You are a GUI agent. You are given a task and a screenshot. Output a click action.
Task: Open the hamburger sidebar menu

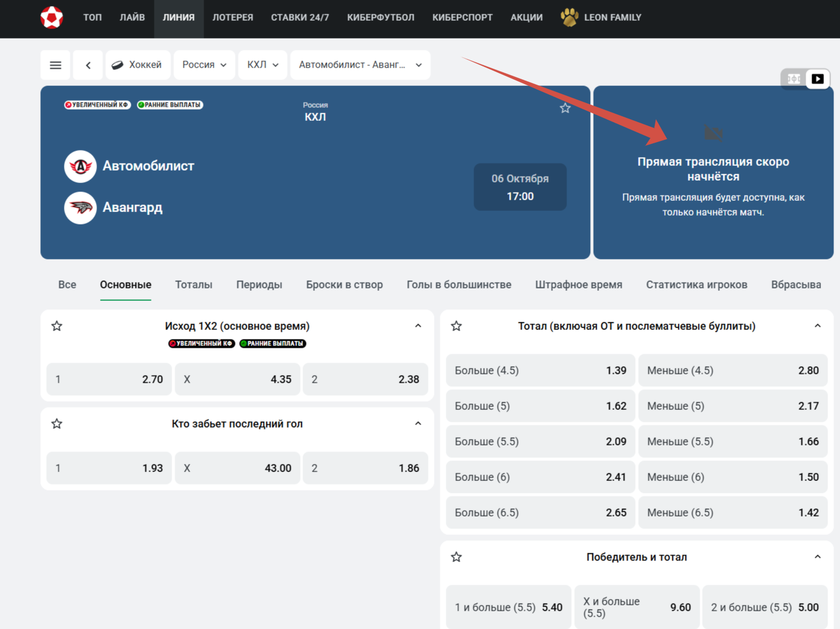click(x=56, y=65)
